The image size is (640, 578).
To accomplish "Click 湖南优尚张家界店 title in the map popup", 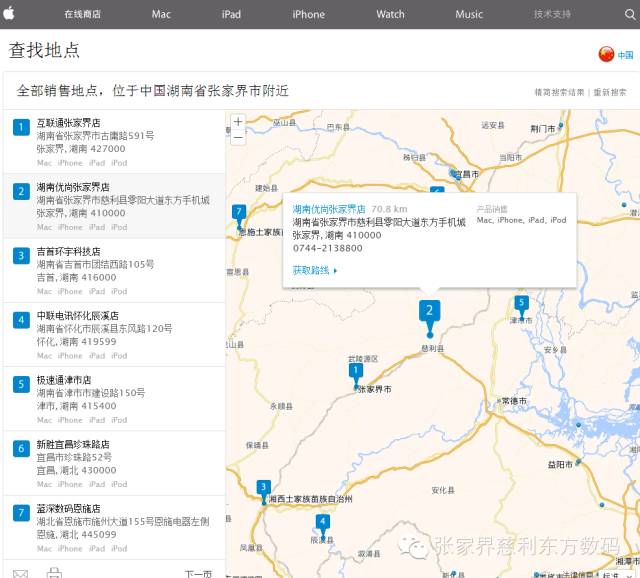I will (x=329, y=209).
